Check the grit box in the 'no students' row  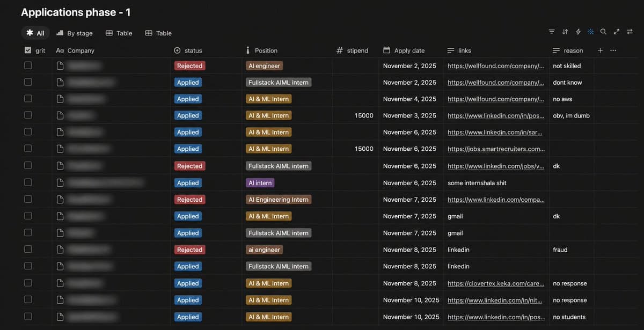(x=28, y=317)
